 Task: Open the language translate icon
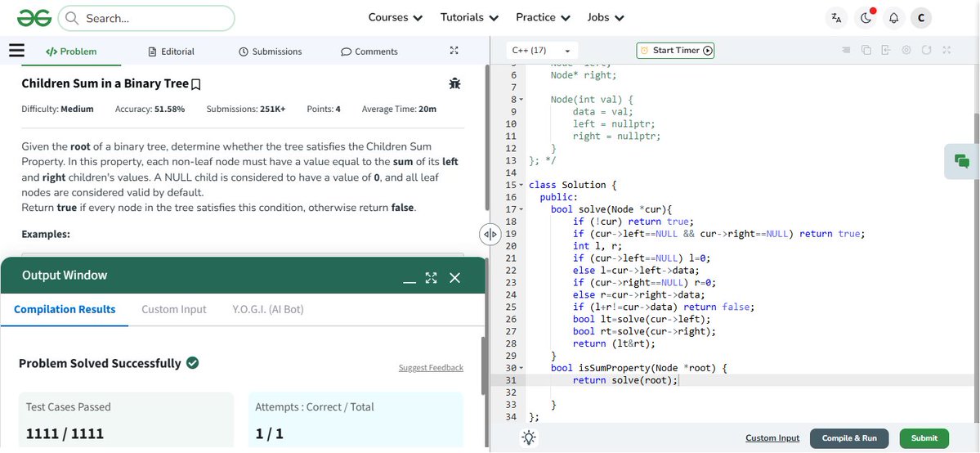click(836, 18)
